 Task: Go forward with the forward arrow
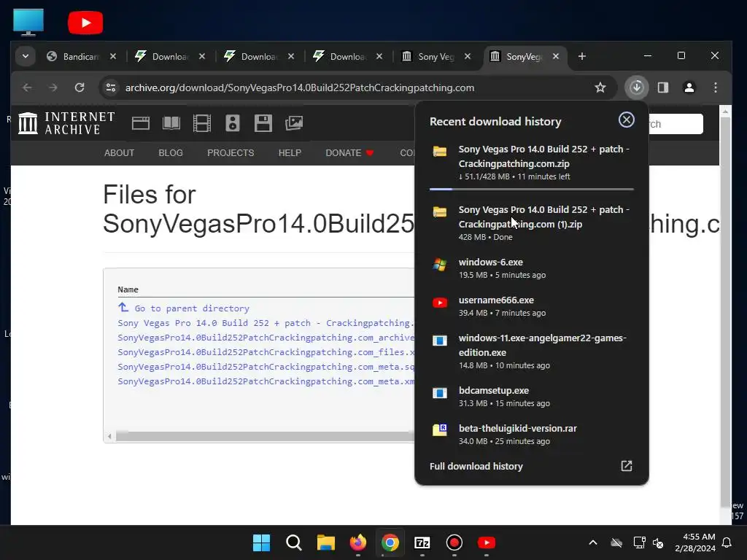[53, 87]
